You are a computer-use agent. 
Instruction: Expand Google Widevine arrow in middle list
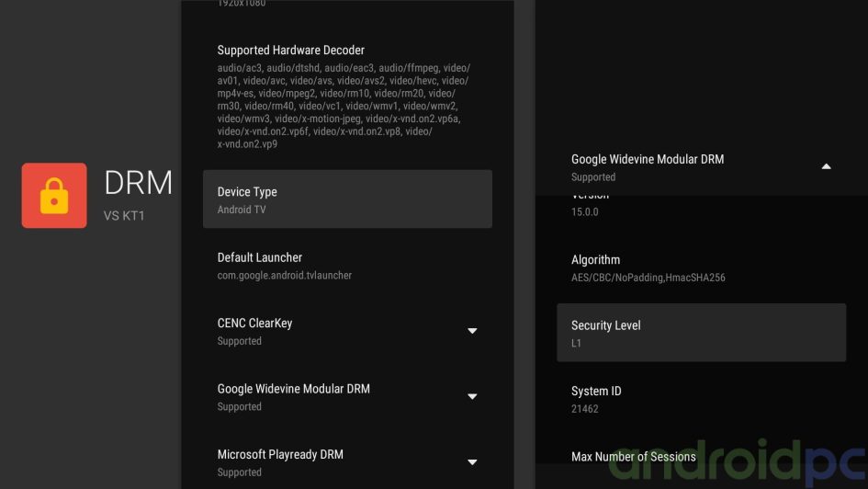(472, 397)
